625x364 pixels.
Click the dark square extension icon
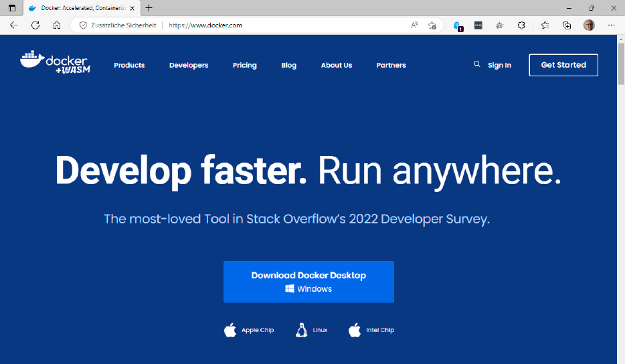tap(478, 25)
